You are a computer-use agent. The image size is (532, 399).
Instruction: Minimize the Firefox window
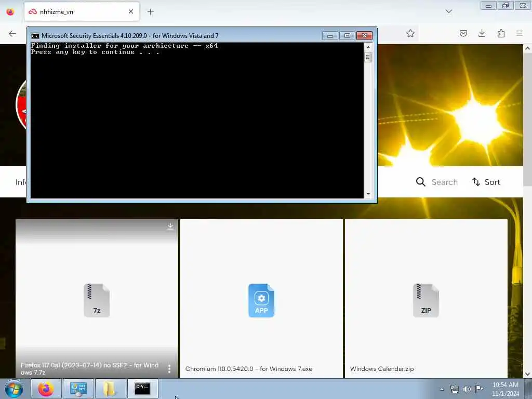tap(488, 6)
